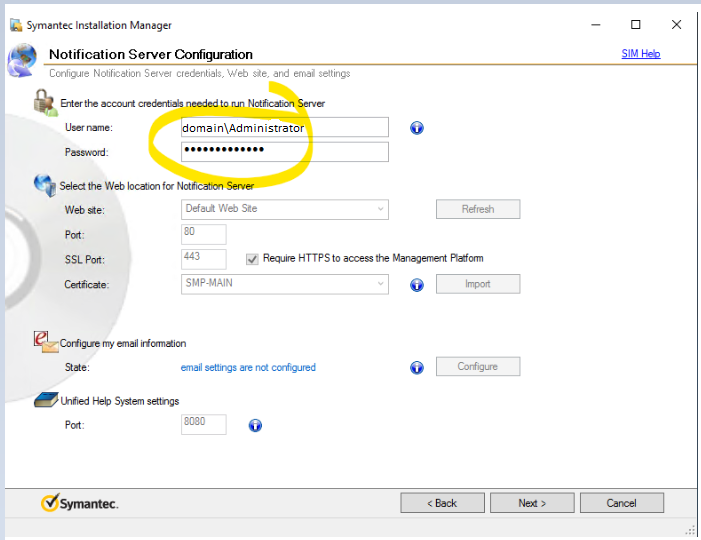The height and width of the screenshot is (540, 701).
Task: Click the Unified Help System book icon
Action: coord(45,400)
